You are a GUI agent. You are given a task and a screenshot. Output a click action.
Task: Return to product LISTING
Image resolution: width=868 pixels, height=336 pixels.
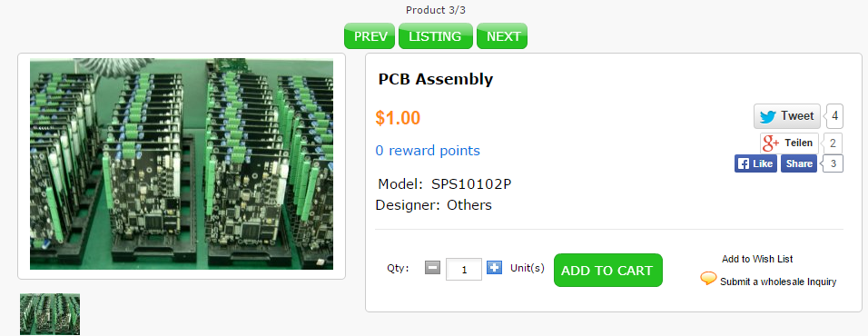coord(436,36)
